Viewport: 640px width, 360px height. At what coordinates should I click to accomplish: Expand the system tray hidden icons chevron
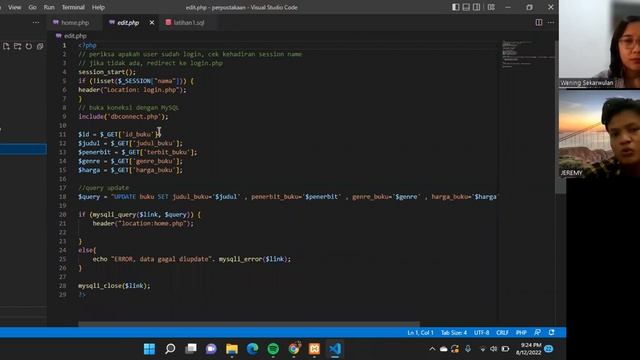(432, 349)
